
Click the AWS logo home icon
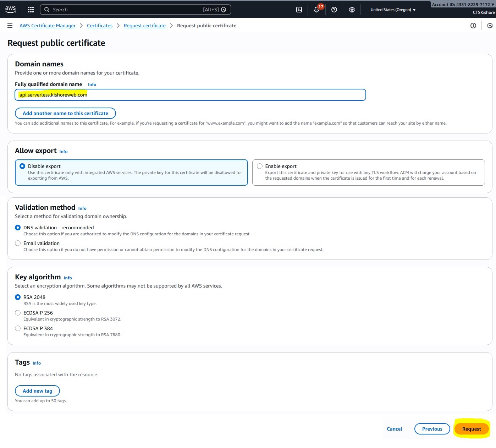click(x=10, y=10)
